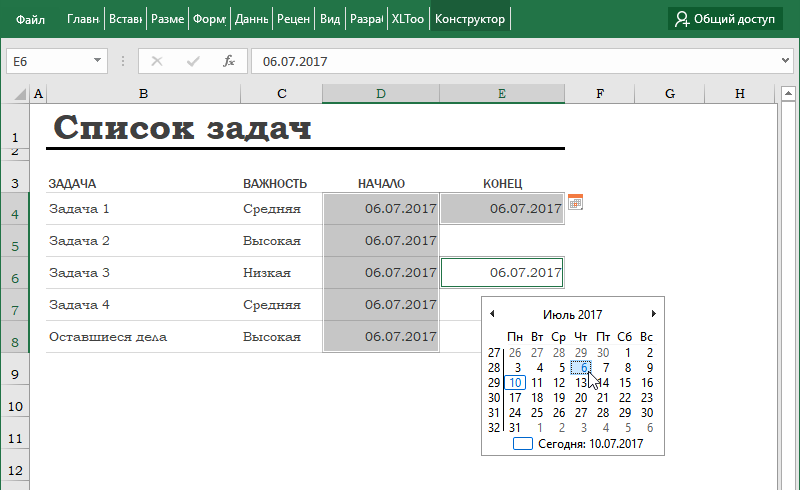
Task: Click the Сегодня: 10.07.2017 link
Action: point(589,443)
